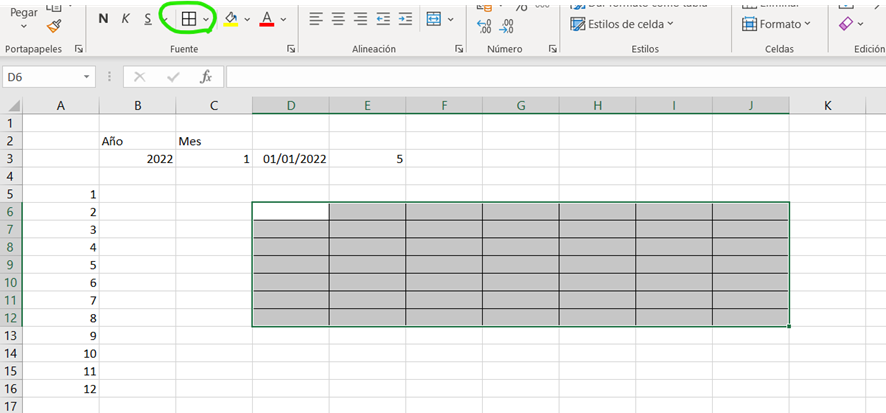The image size is (886, 413).
Task: Open the Pegar dropdown arrow
Action: click(x=23, y=26)
